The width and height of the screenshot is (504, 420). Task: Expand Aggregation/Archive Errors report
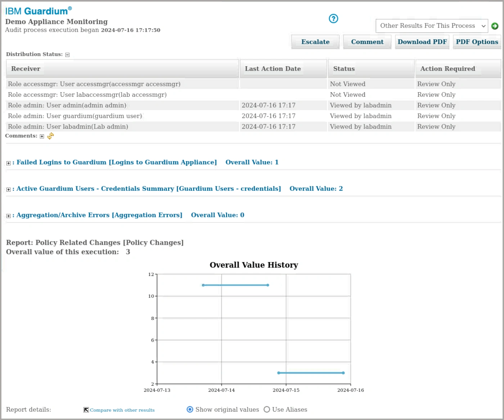point(8,216)
